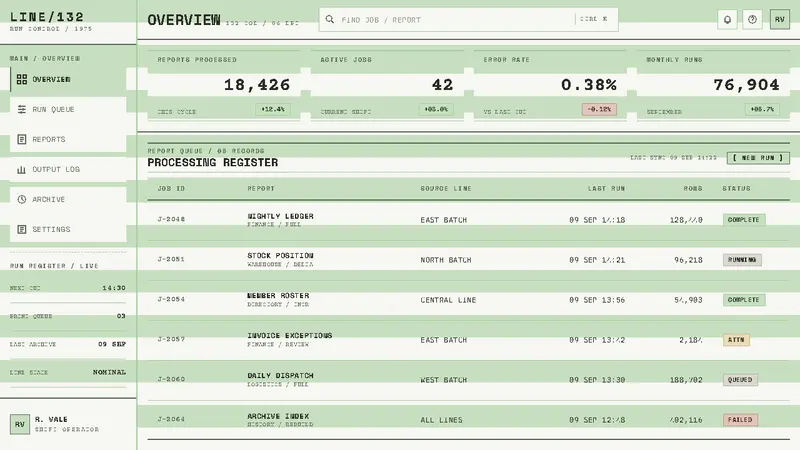This screenshot has width=800, height=450.
Task: Sort by Rows column header
Action: coord(693,189)
